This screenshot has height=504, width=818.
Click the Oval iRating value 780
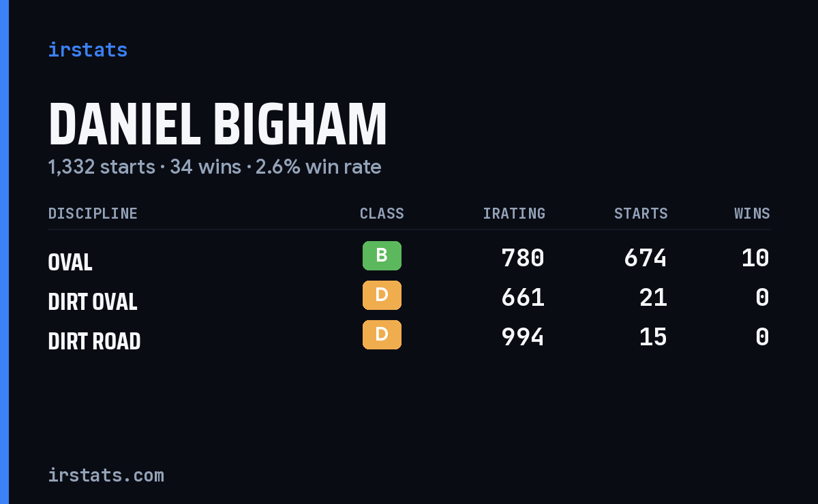click(523, 258)
